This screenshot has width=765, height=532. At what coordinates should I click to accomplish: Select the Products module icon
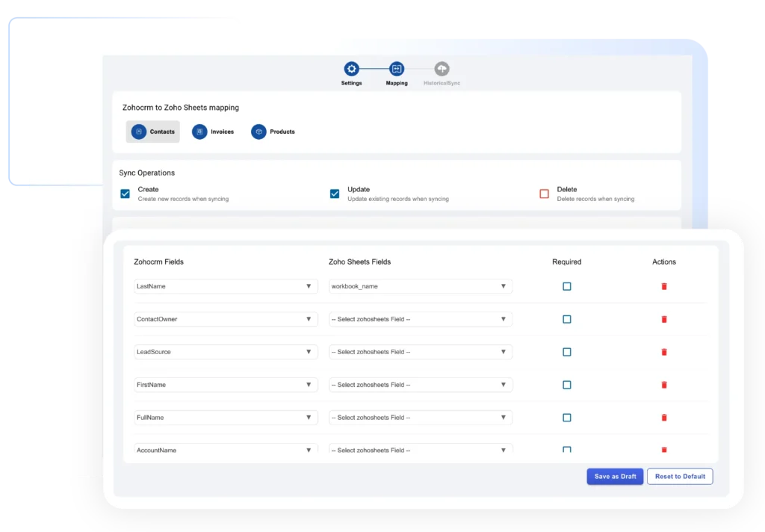tap(258, 132)
